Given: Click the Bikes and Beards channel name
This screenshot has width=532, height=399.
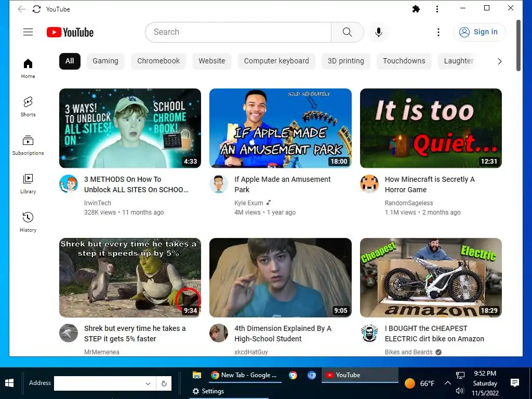Looking at the screenshot, I should pos(408,352).
